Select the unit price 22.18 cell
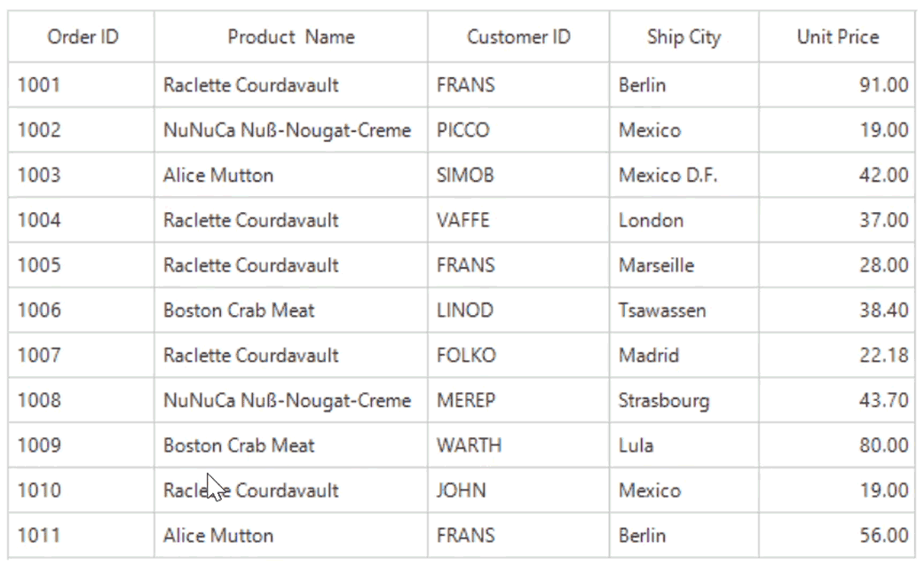This screenshot has width=924, height=566. (x=883, y=356)
